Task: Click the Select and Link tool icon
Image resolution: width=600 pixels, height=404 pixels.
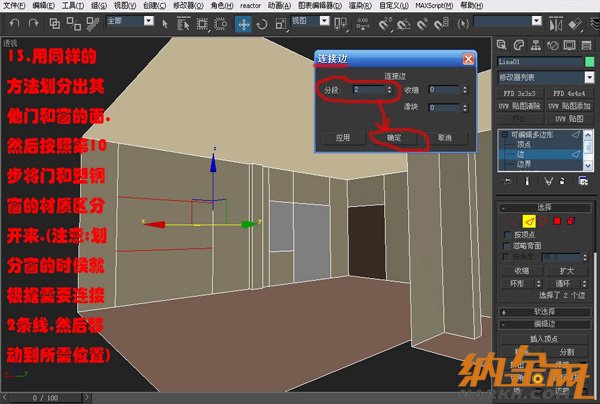Action: [55, 24]
